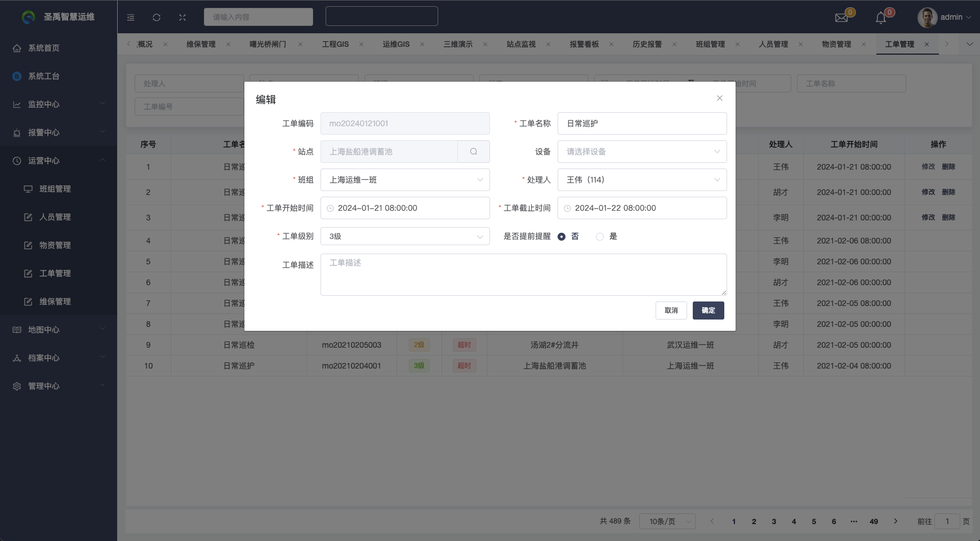Open the 工单级别 dropdown showing 3级

click(404, 237)
